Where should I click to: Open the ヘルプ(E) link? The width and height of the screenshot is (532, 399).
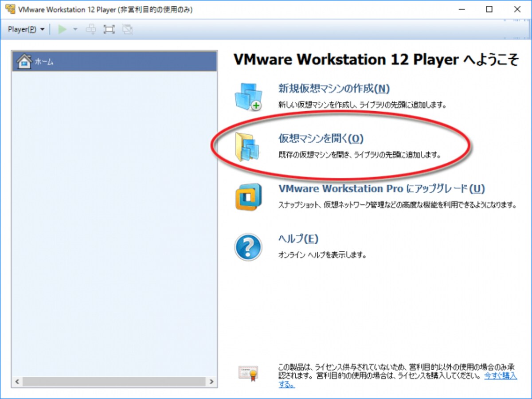[298, 239]
